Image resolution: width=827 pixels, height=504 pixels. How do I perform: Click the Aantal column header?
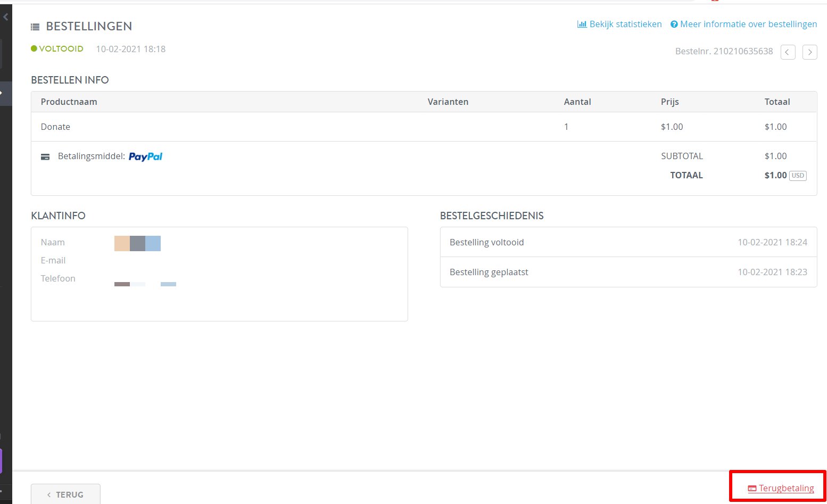tap(577, 102)
